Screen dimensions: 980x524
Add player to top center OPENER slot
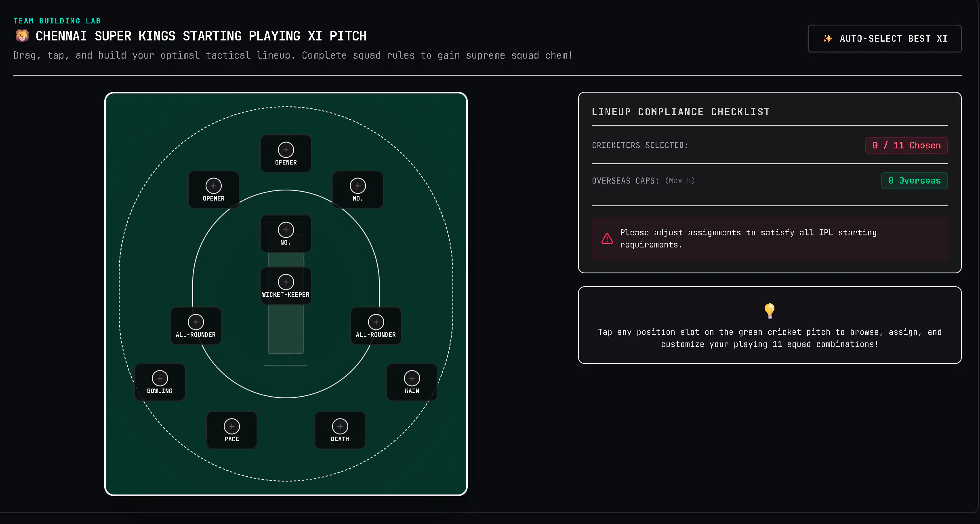pos(286,154)
